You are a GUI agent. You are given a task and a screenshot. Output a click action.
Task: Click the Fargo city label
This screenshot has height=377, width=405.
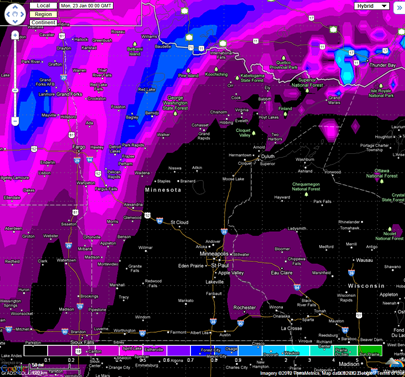pyautogui.click(x=79, y=147)
